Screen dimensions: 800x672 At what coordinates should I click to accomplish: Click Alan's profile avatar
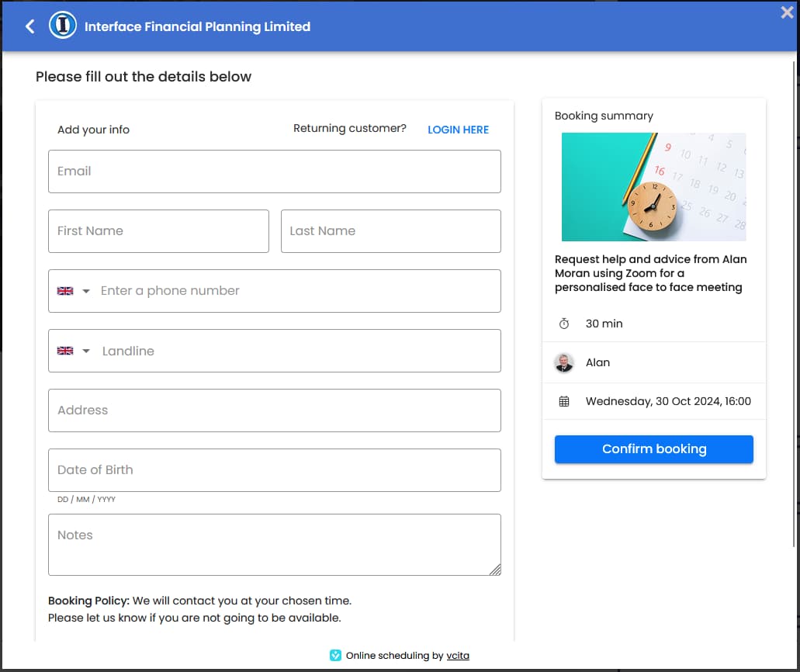pyautogui.click(x=564, y=362)
